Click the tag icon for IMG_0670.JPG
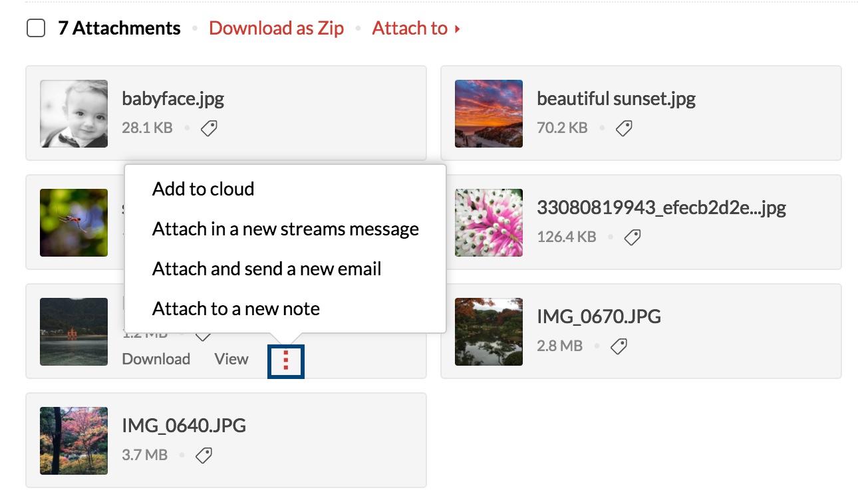 click(x=619, y=346)
